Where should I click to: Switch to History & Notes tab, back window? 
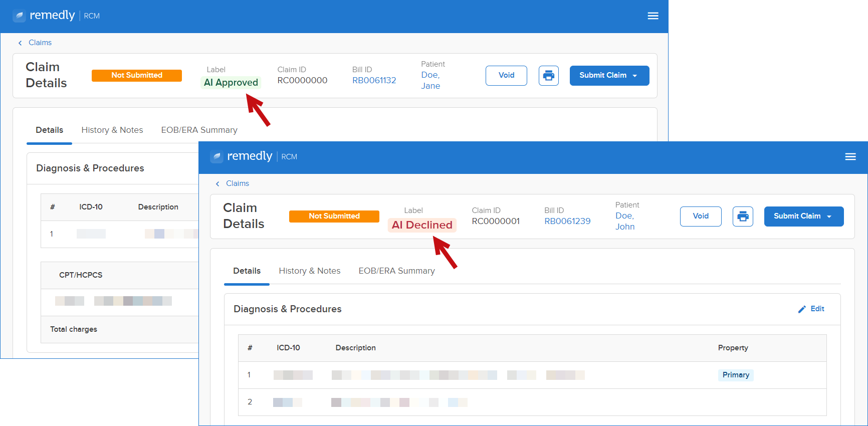pyautogui.click(x=112, y=130)
